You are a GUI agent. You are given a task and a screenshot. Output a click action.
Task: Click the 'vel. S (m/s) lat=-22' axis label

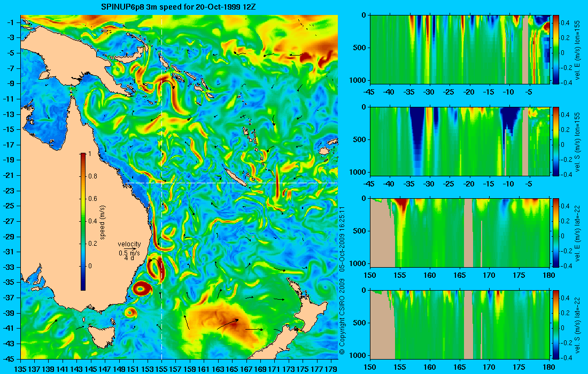(x=578, y=324)
